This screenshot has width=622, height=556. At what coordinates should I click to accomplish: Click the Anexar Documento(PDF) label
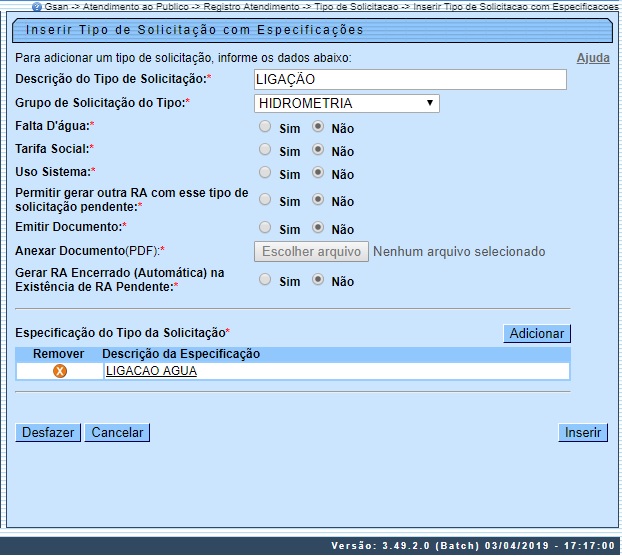(90, 251)
